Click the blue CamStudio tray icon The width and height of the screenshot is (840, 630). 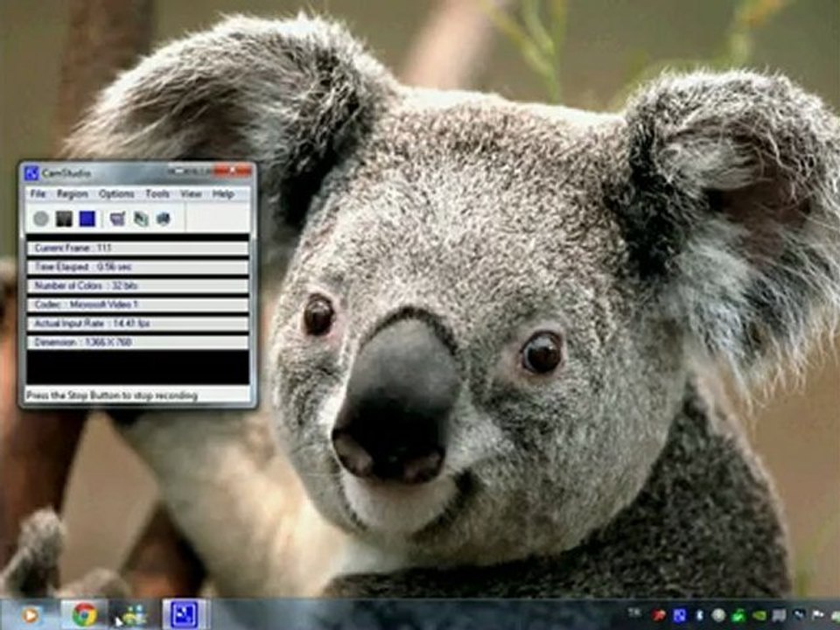click(x=679, y=615)
